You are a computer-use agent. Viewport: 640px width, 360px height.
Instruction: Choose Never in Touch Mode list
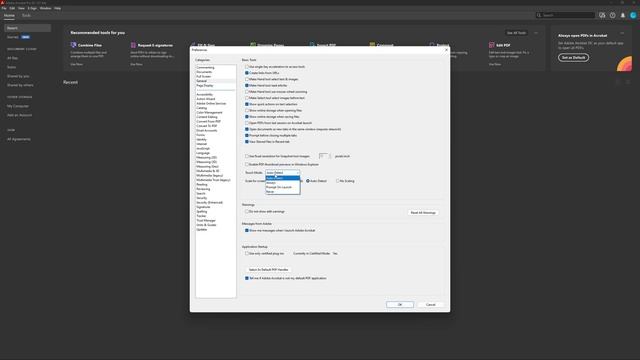[x=282, y=191]
